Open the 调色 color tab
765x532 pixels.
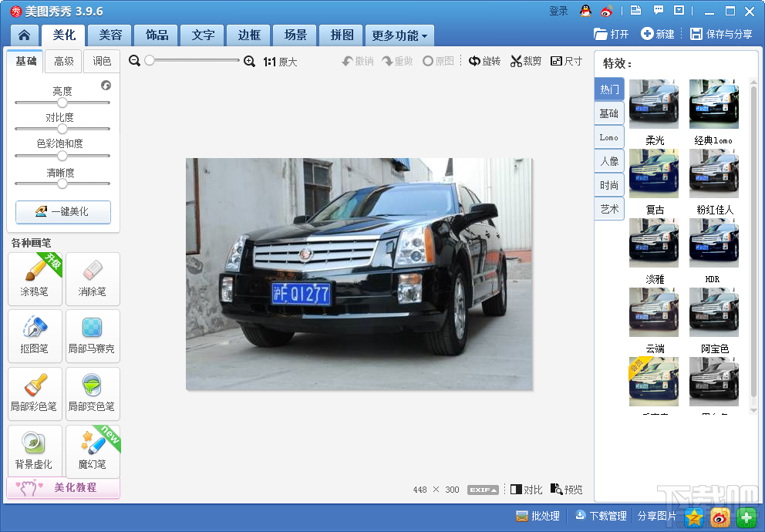pos(102,62)
